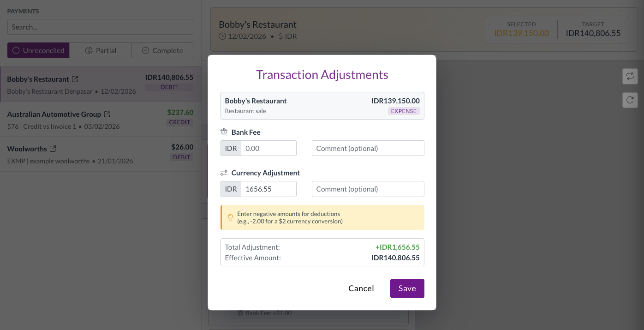Switch to the Complete filter

click(162, 51)
